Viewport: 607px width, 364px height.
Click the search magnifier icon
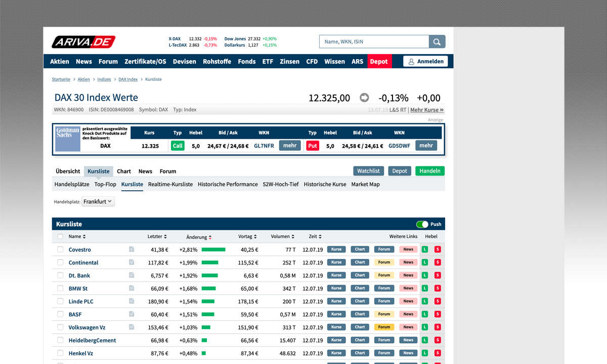[x=437, y=41]
